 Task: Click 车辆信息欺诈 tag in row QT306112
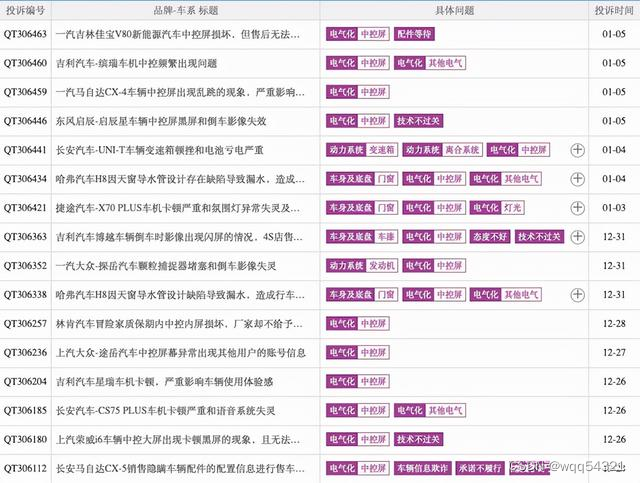(x=422, y=468)
